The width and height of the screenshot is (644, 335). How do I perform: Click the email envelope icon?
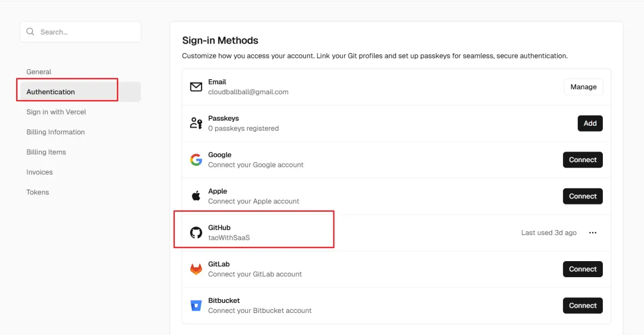[x=196, y=87]
